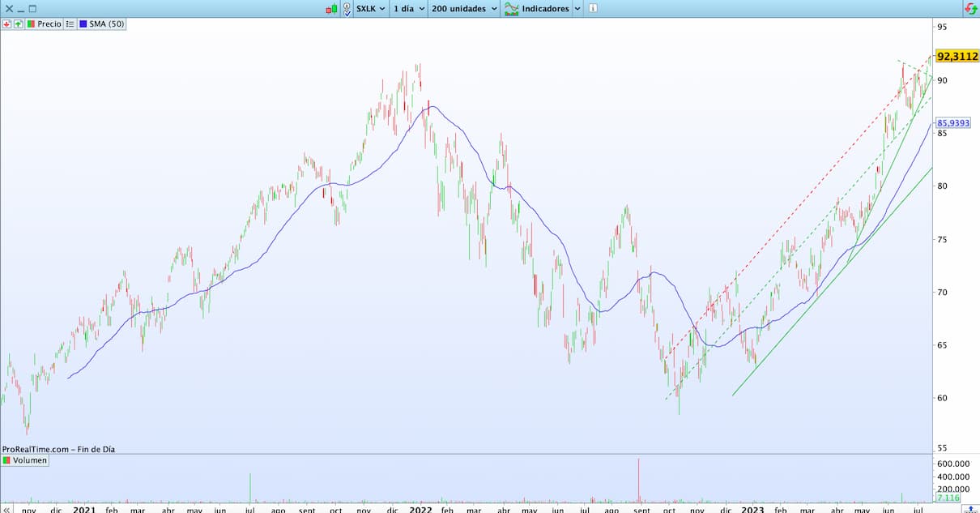Image resolution: width=980 pixels, height=513 pixels.
Task: Click the red-green refresh arrows icon
Action: (969, 9)
